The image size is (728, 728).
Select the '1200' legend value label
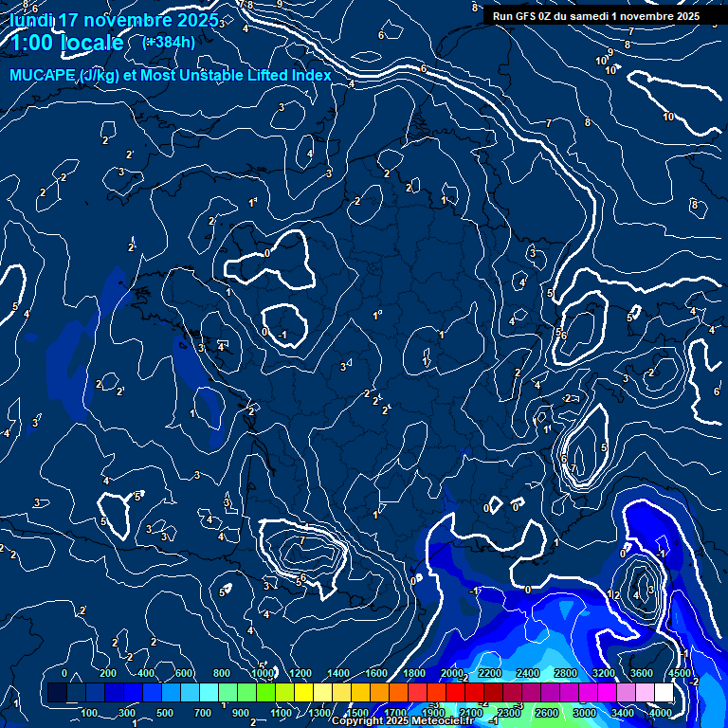point(300,673)
